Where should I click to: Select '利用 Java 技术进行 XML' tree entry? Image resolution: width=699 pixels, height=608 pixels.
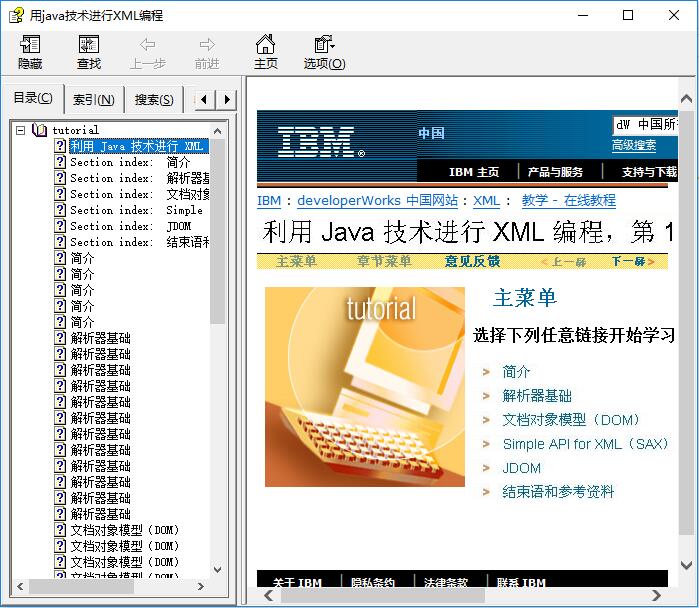pyautogui.click(x=139, y=146)
